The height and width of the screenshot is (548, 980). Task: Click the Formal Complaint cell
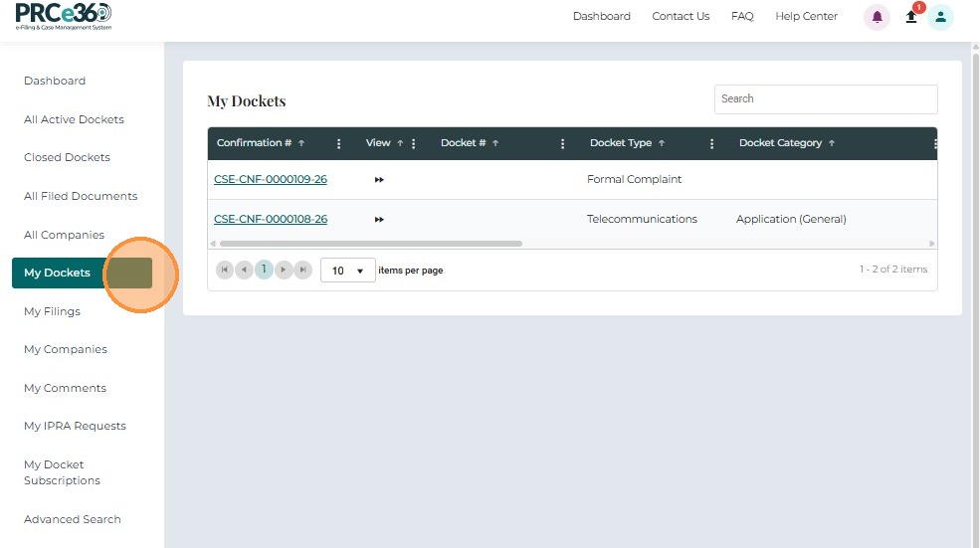(x=634, y=179)
